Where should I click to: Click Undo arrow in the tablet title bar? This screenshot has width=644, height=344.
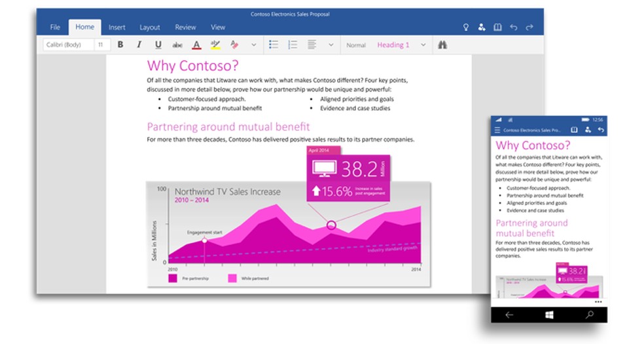point(513,27)
